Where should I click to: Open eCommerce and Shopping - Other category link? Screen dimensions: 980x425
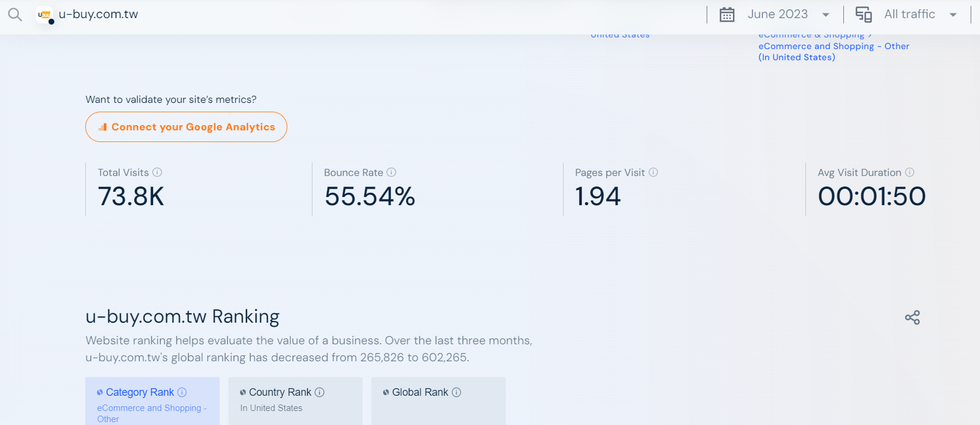point(833,51)
